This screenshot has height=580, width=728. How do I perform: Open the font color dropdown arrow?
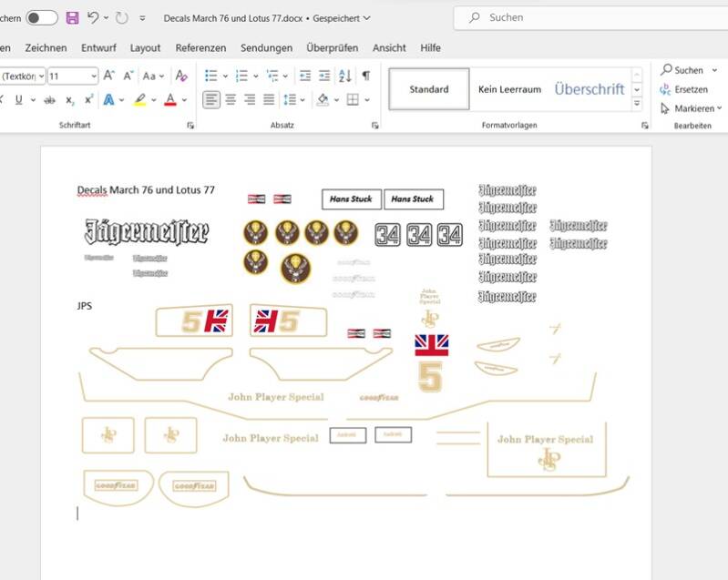tap(184, 100)
